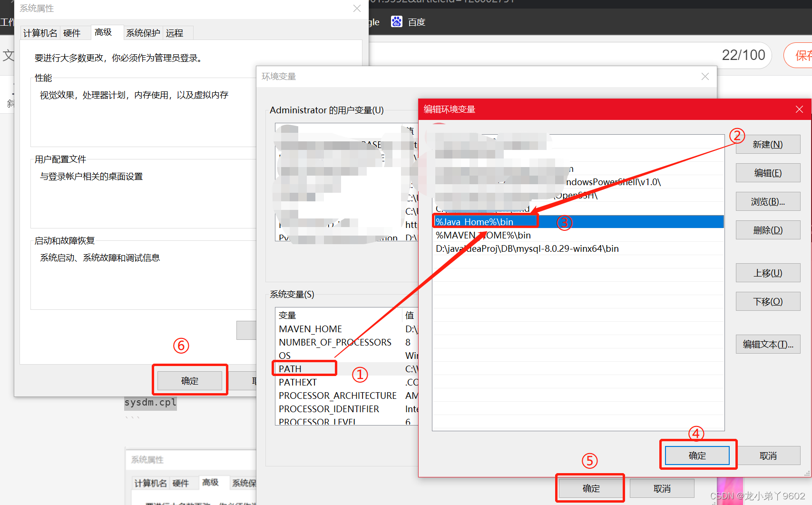
Task: Click the sysdm.cpl code text
Action: point(150,402)
